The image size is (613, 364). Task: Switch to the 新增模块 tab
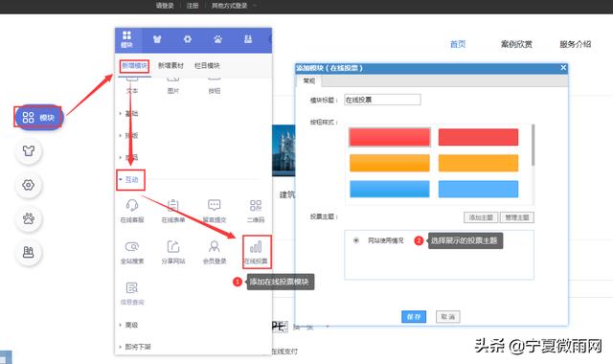pyautogui.click(x=134, y=65)
